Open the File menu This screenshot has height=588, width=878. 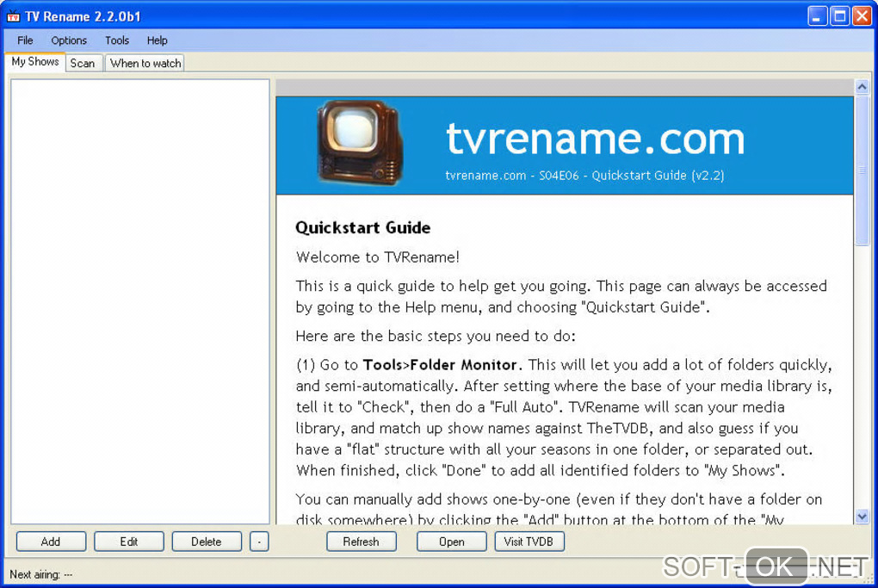(x=25, y=40)
